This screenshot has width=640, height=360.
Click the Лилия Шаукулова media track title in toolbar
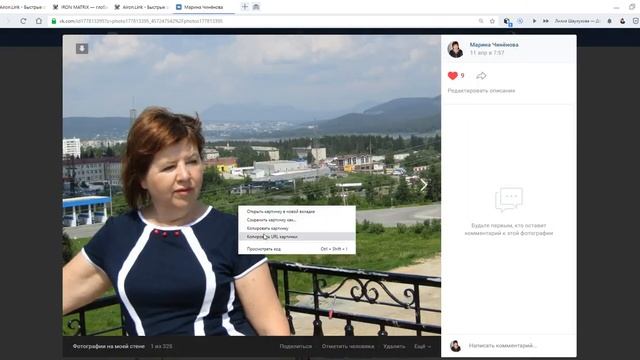tap(577, 21)
